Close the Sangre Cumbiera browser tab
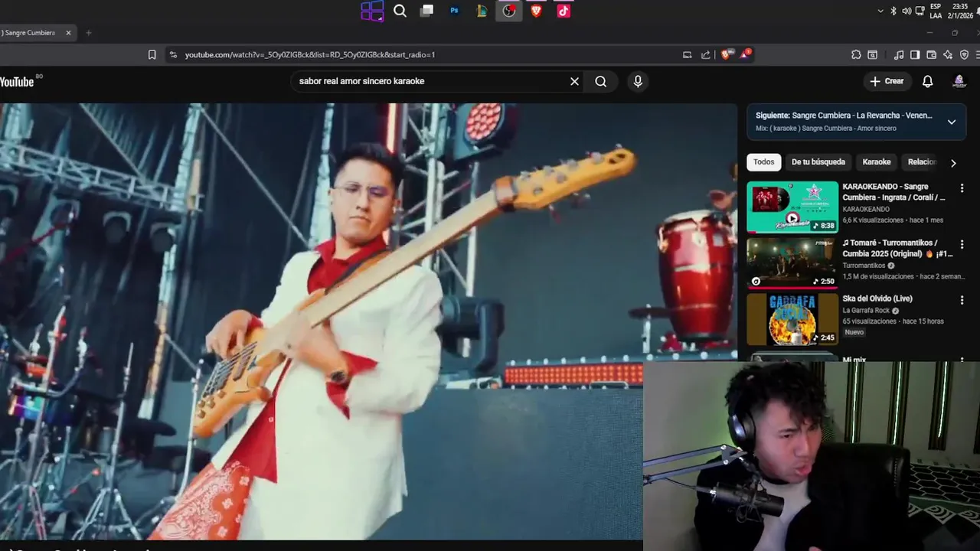The height and width of the screenshot is (551, 980). click(x=68, y=33)
